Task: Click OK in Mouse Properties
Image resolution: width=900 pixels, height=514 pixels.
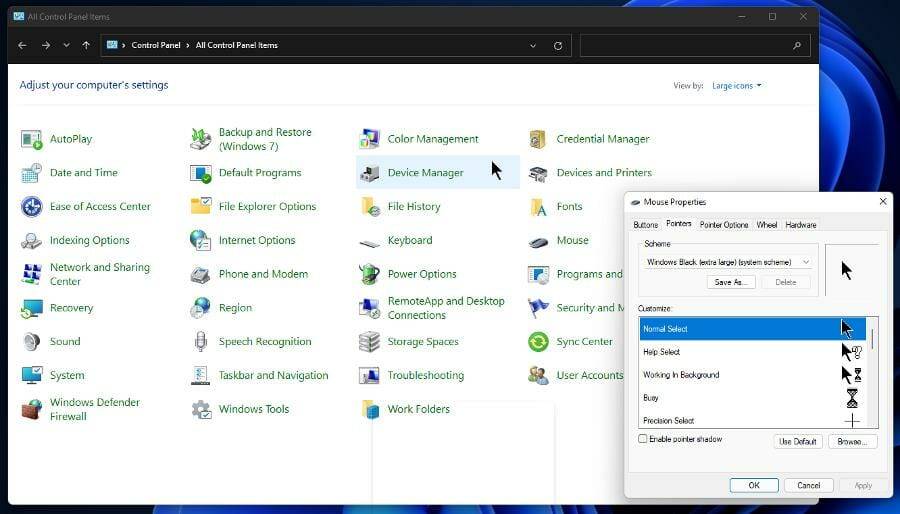Action: [753, 485]
